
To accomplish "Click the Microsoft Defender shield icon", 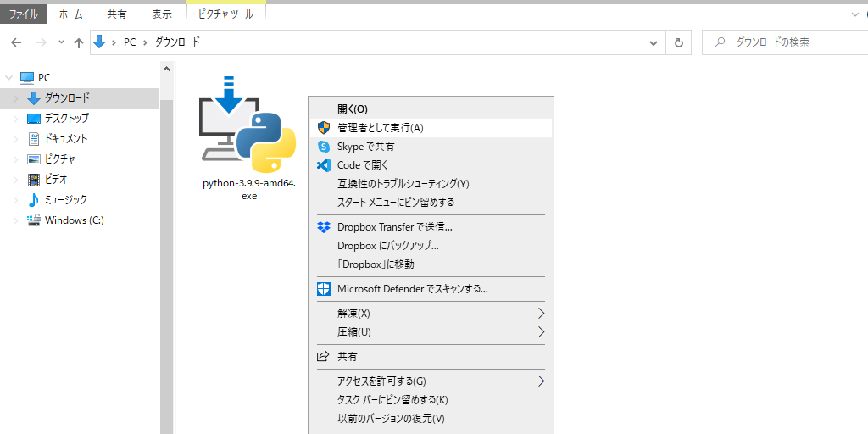I will (x=323, y=289).
